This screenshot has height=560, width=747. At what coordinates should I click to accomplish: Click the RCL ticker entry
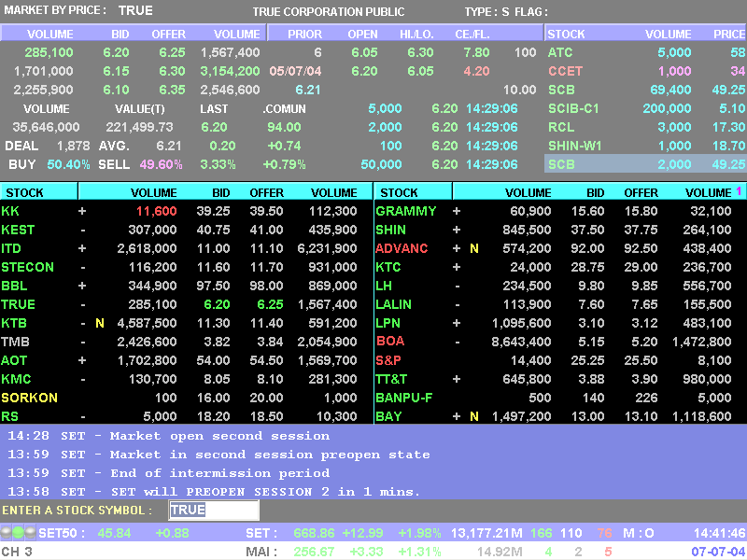coord(561,127)
